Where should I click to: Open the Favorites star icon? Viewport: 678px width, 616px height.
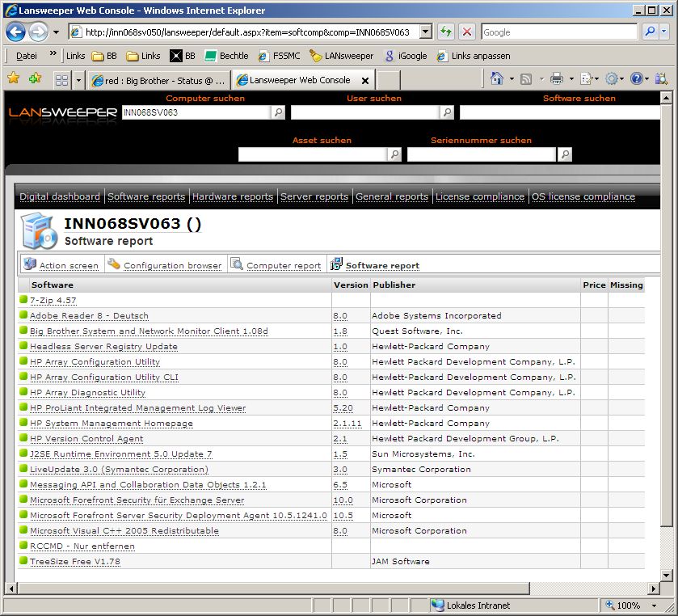[13, 78]
